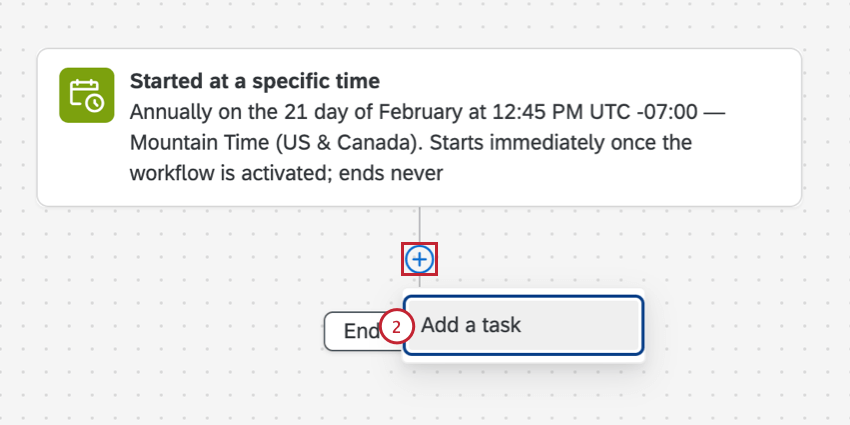The height and width of the screenshot is (425, 850).
Task: Click the "workflow is activated; ends never" line
Action: (286, 173)
